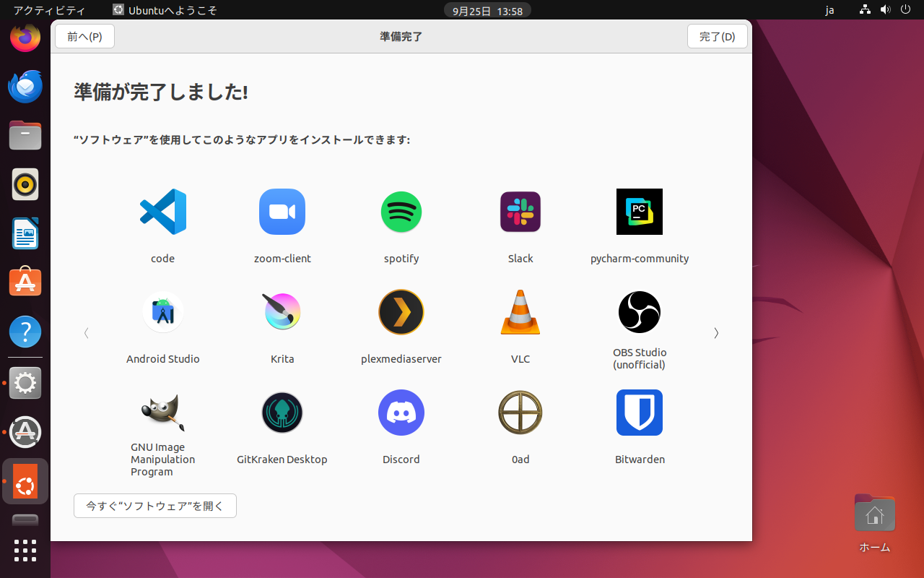This screenshot has width=924, height=578.
Task: Click the OBS Studio icon
Action: 640,312
